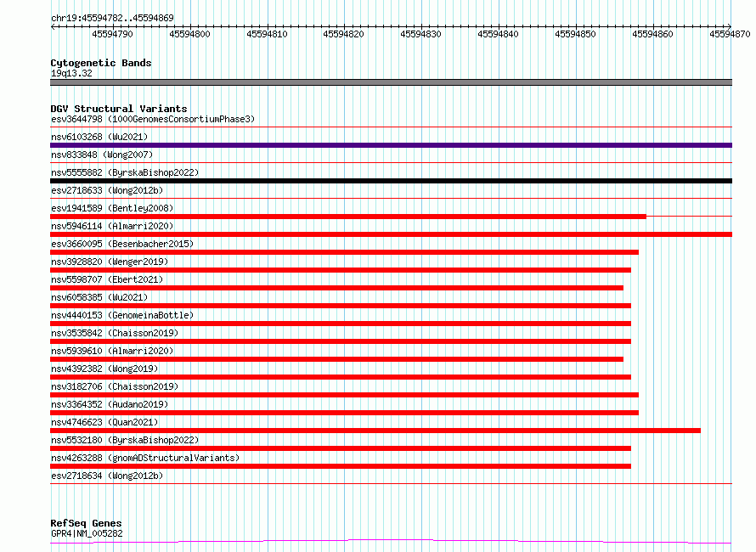Click the red bar under nsv3928820
The width and height of the screenshot is (756, 552).
coord(341,270)
